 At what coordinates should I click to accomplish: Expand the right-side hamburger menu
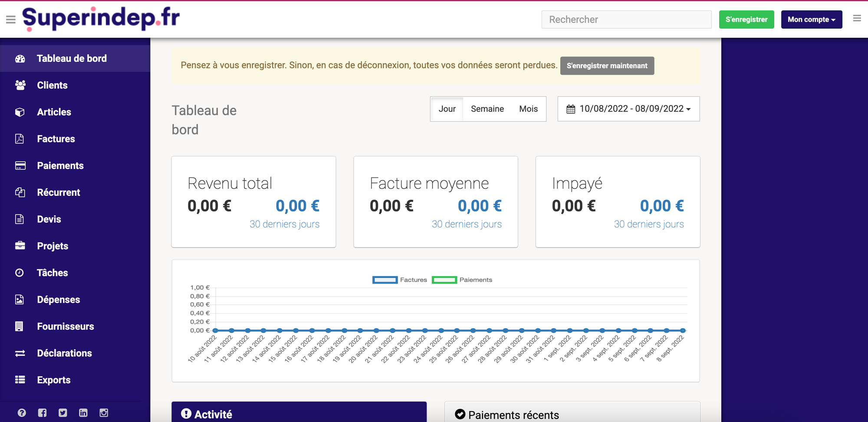click(x=856, y=18)
